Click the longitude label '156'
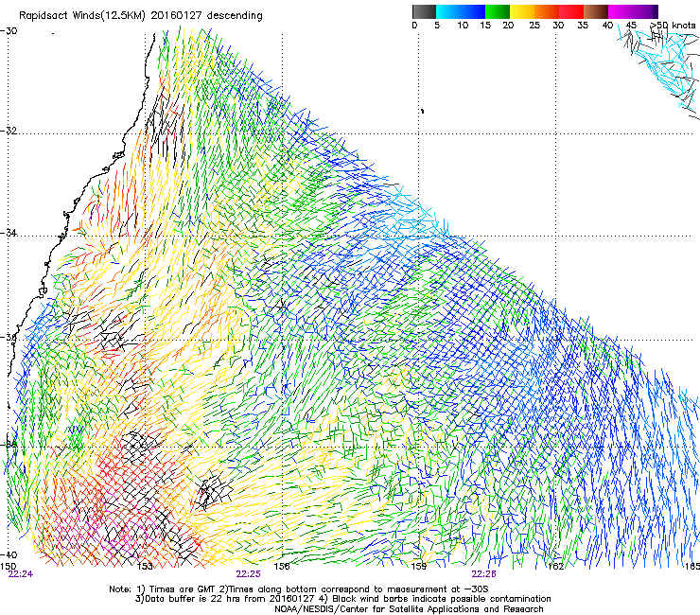This screenshot has height=615, width=700. (282, 566)
